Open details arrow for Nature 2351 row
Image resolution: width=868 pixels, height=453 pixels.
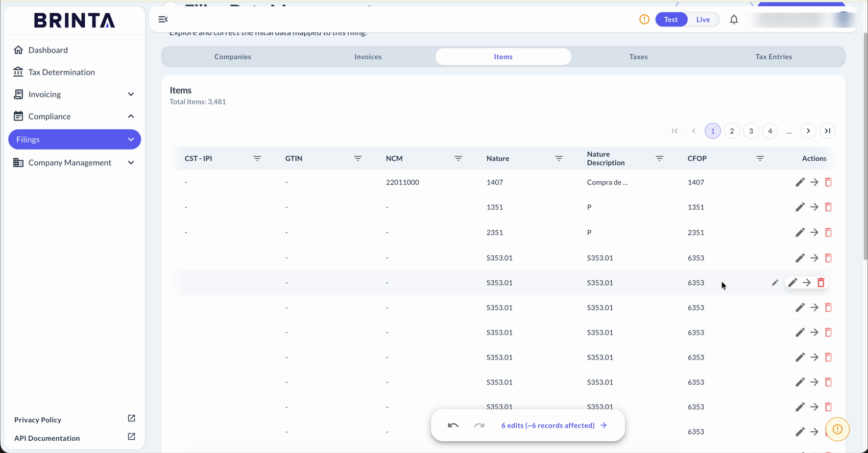point(814,232)
